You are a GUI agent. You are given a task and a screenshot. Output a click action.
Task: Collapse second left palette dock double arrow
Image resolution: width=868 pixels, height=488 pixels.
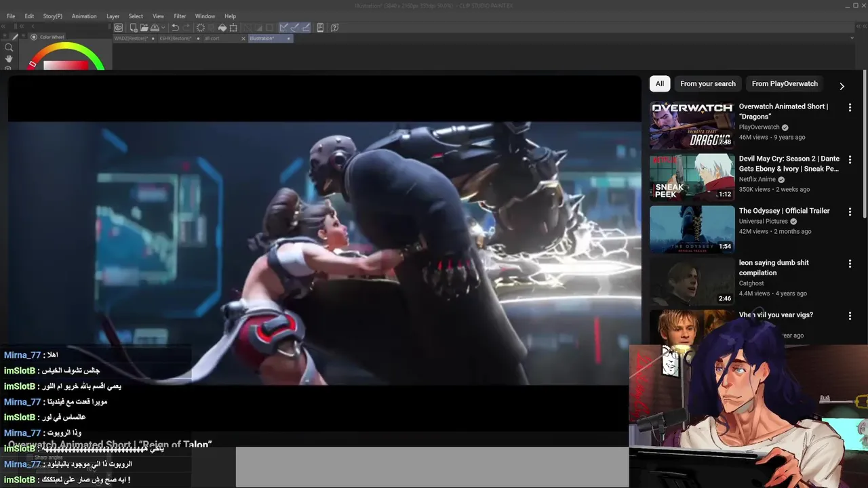pos(22,26)
